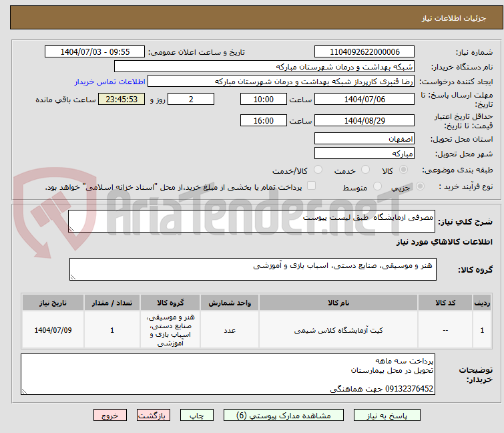
Task: Click the تاریخ نیاز column header
Action: tap(53, 303)
